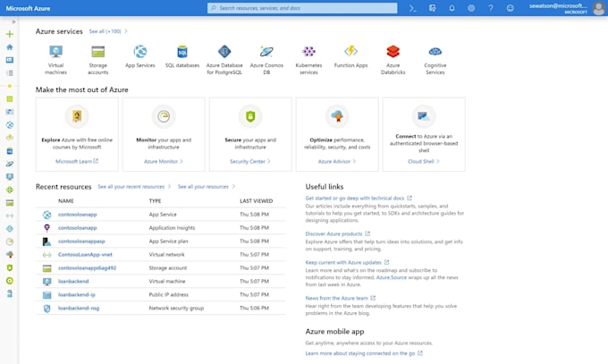Open Kubernetes services
Screen dimensions: 608x364
[308, 59]
